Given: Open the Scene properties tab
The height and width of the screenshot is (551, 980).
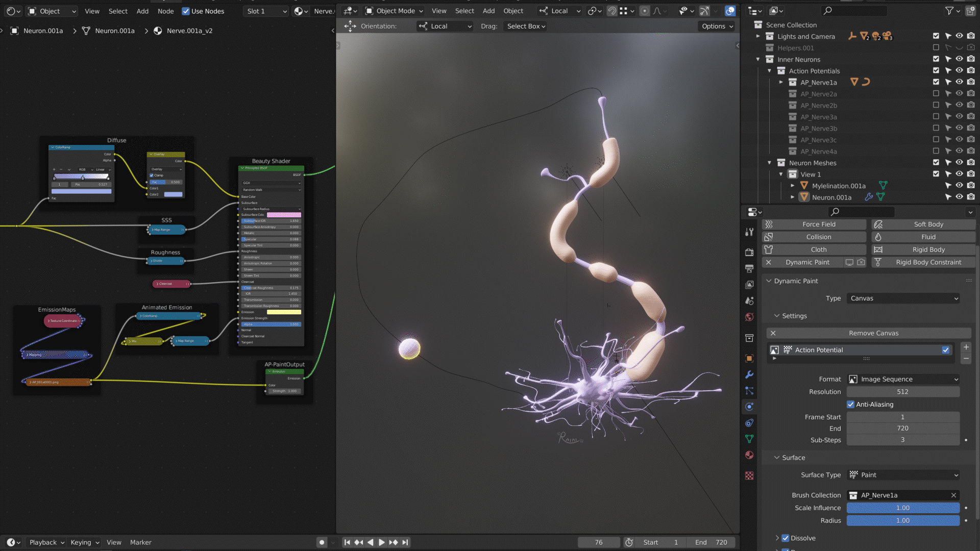Looking at the screenshot, I should coord(749,301).
